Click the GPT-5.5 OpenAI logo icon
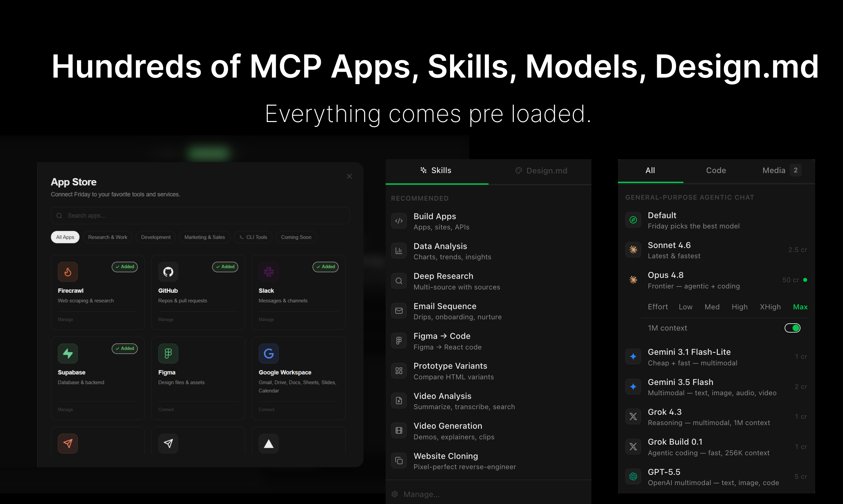 (633, 477)
